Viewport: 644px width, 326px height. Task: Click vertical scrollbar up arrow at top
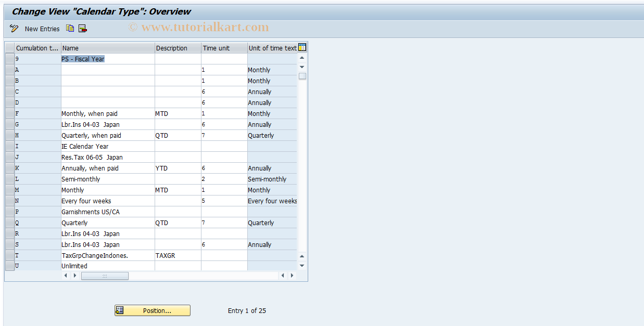click(x=302, y=58)
